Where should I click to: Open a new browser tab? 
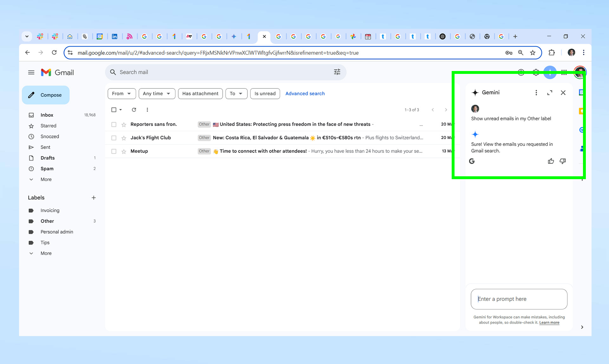click(x=515, y=36)
